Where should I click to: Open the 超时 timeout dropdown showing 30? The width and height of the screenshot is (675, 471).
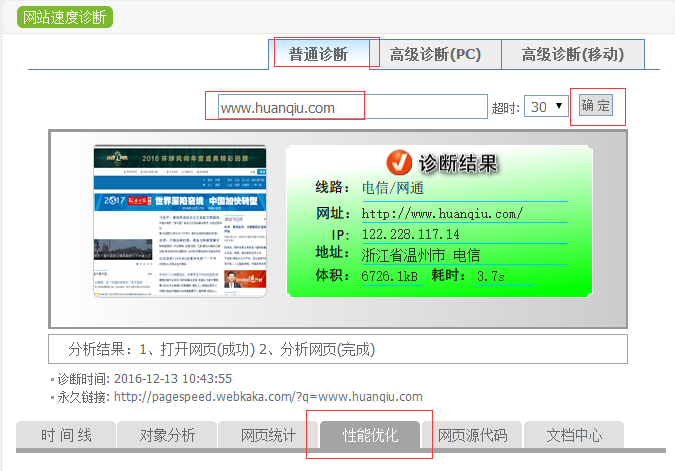(x=546, y=106)
